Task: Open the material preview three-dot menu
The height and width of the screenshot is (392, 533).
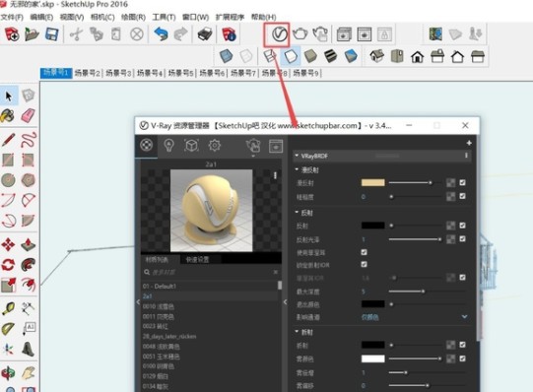Action: 275,175
